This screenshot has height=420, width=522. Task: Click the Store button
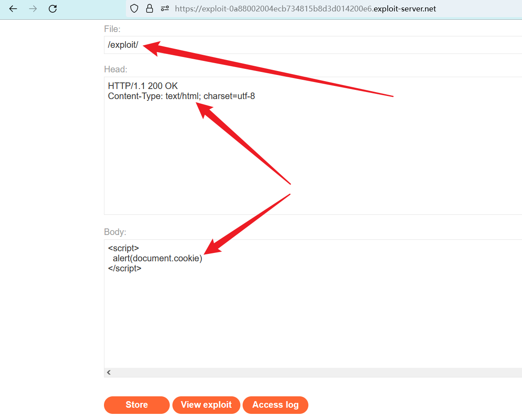pos(137,405)
